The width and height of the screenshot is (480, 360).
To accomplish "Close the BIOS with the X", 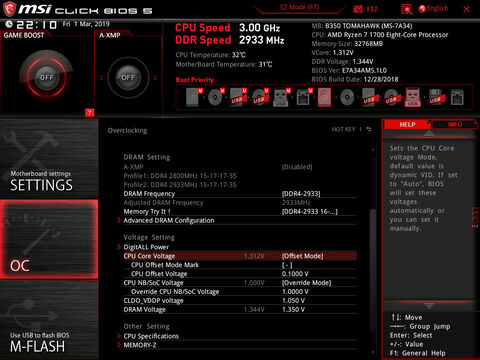I will 467,9.
